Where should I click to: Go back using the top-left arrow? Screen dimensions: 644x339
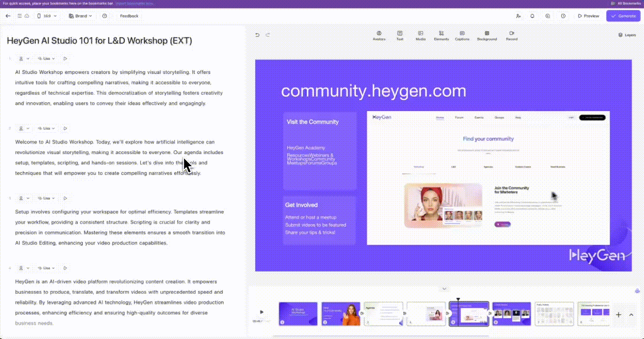point(8,16)
